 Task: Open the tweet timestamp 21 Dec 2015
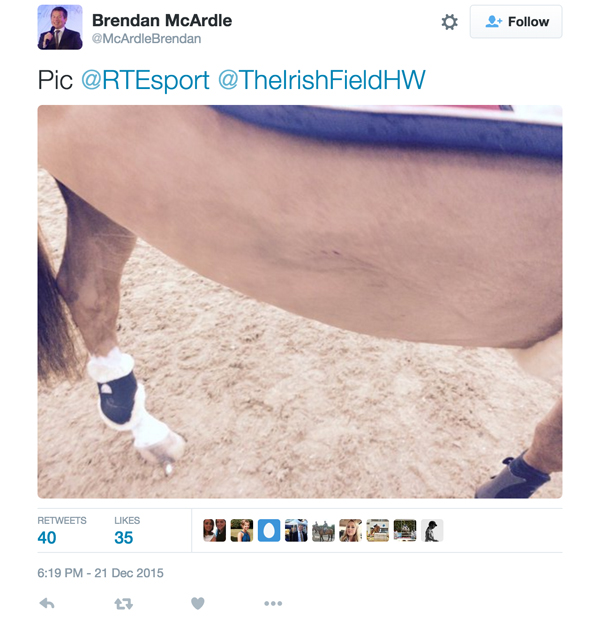[100, 573]
